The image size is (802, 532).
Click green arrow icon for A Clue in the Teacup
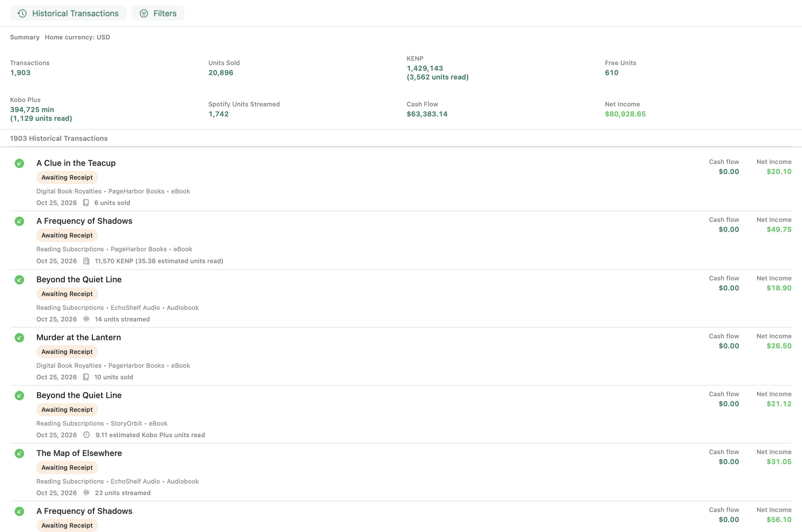[19, 163]
